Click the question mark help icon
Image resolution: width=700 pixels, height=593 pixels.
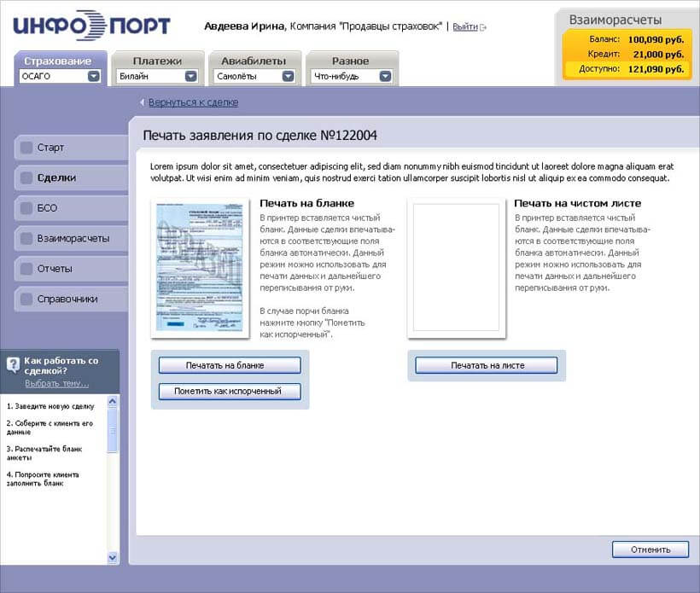click(x=14, y=365)
